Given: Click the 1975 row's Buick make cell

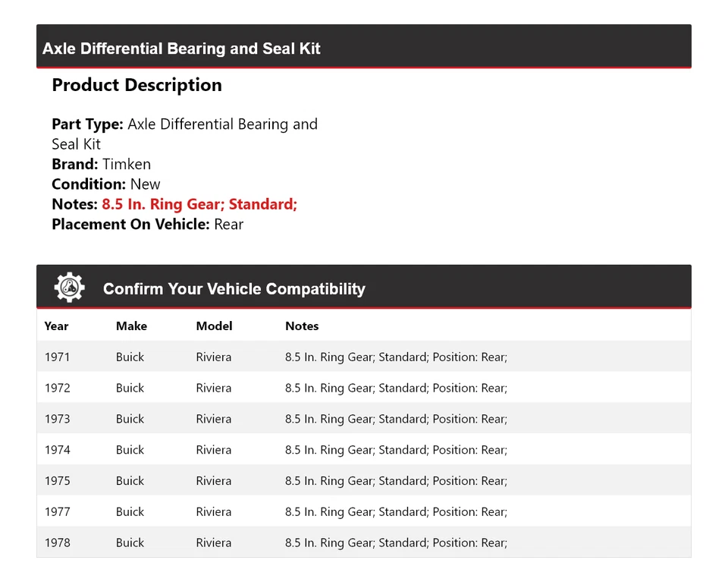Looking at the screenshot, I should pyautogui.click(x=130, y=481).
